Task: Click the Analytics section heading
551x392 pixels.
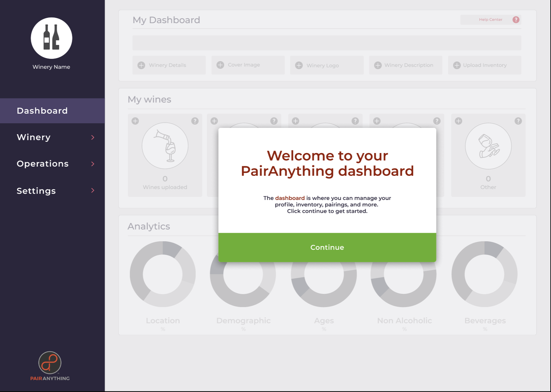Action: (149, 226)
